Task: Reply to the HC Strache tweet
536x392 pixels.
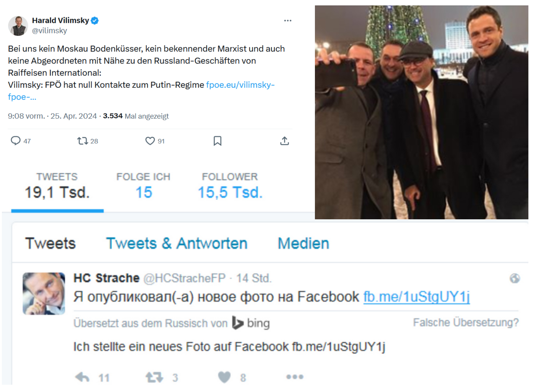Action: point(82,377)
